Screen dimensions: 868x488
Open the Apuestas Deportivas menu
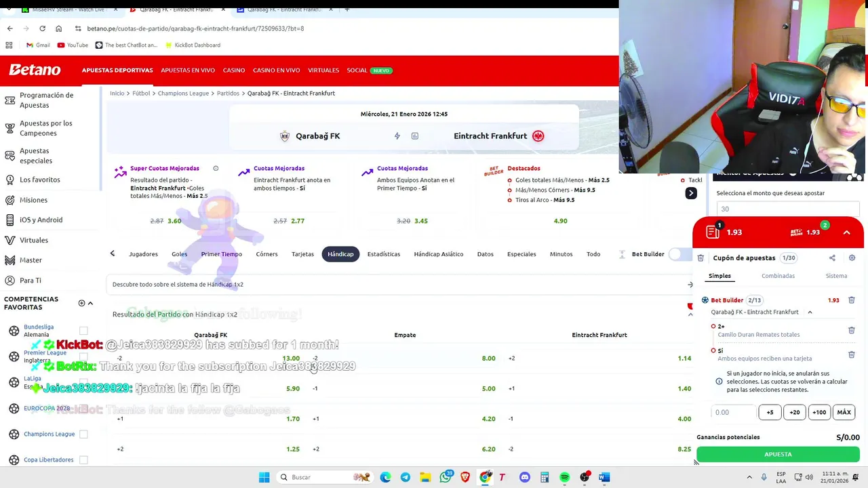(x=117, y=70)
